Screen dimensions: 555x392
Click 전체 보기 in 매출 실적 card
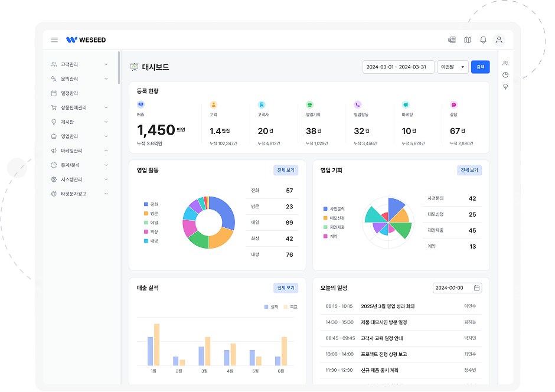click(x=286, y=288)
